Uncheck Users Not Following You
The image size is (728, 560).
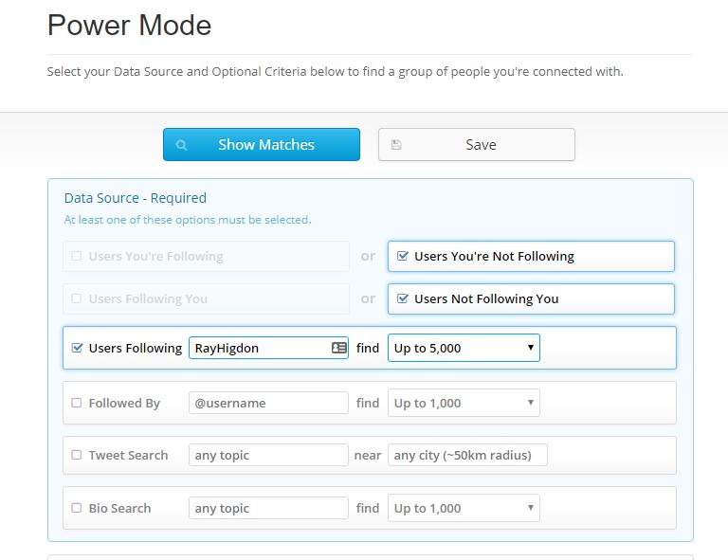403,298
